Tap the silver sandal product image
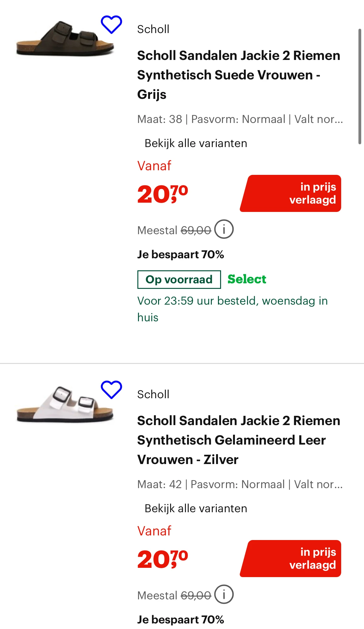The height and width of the screenshot is (629, 364). 65,404
